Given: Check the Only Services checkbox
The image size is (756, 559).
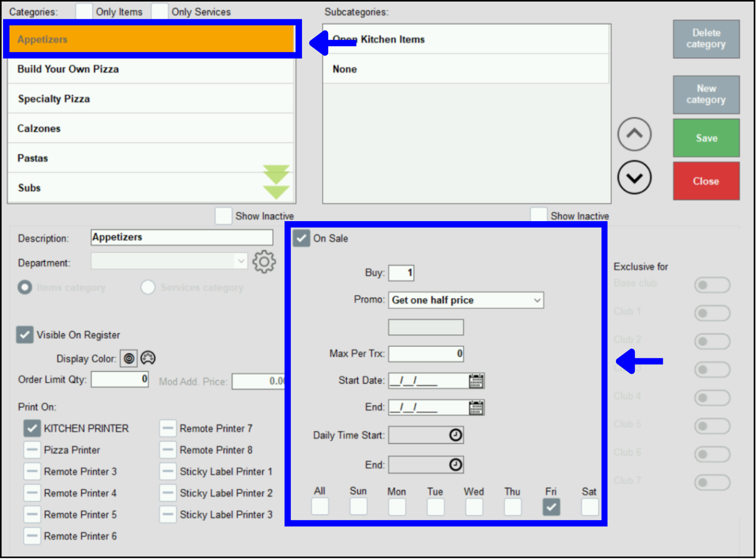Looking at the screenshot, I should pos(159,11).
